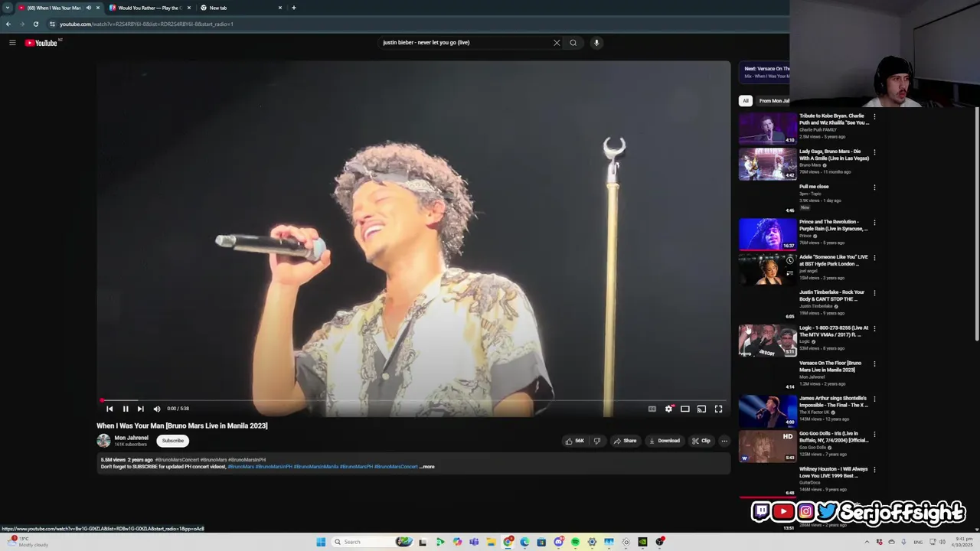Switch player to theater mode
980x551 pixels.
(x=685, y=409)
